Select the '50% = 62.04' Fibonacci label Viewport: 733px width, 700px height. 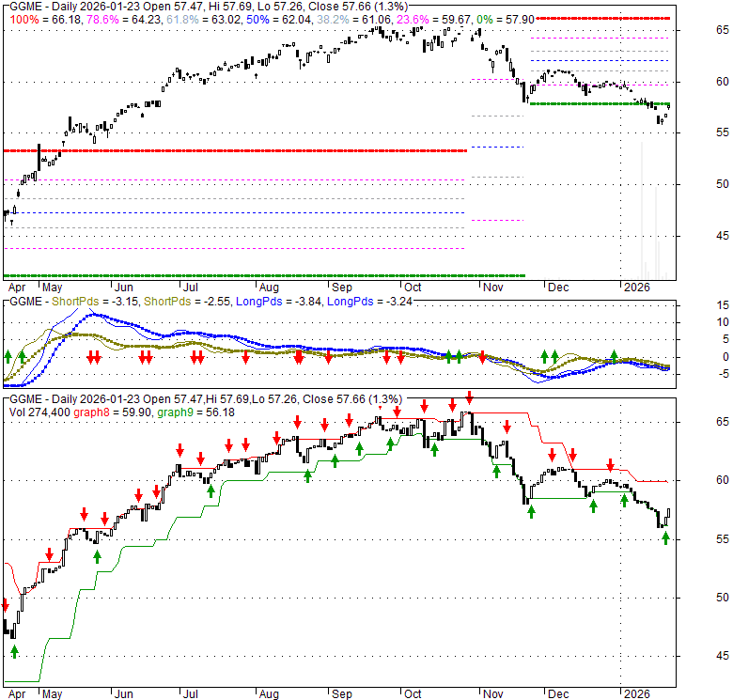[x=279, y=20]
